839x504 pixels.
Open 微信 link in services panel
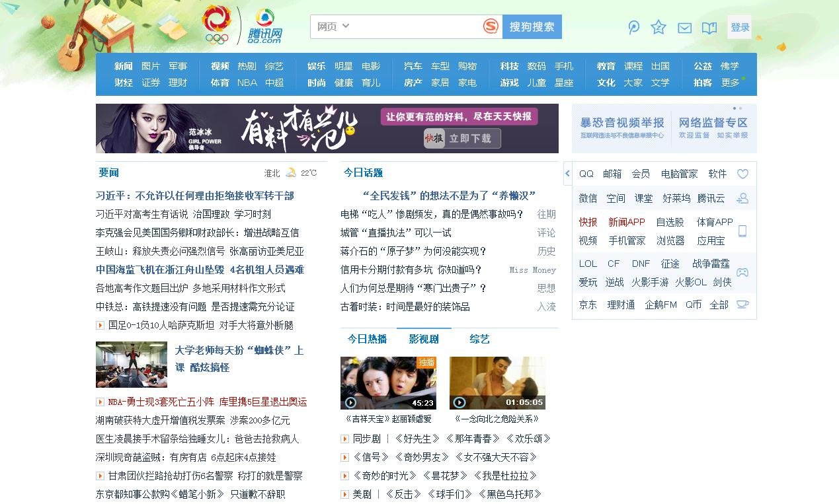coord(588,198)
